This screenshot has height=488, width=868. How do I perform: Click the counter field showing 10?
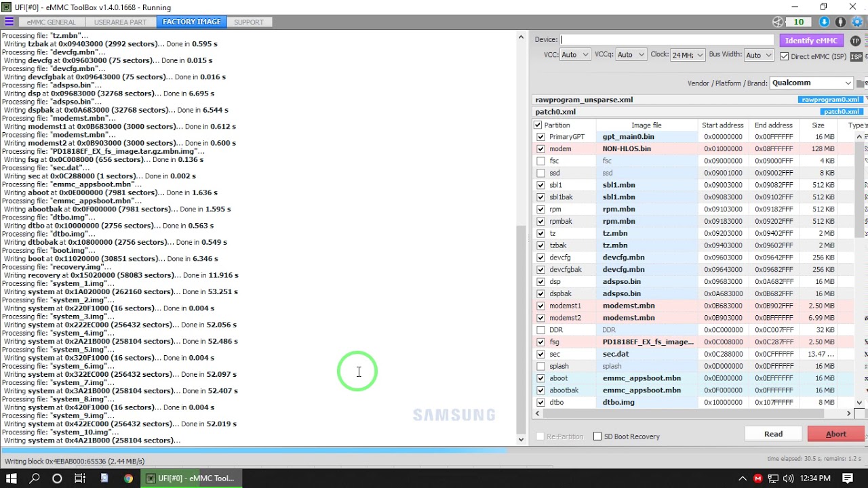799,22
